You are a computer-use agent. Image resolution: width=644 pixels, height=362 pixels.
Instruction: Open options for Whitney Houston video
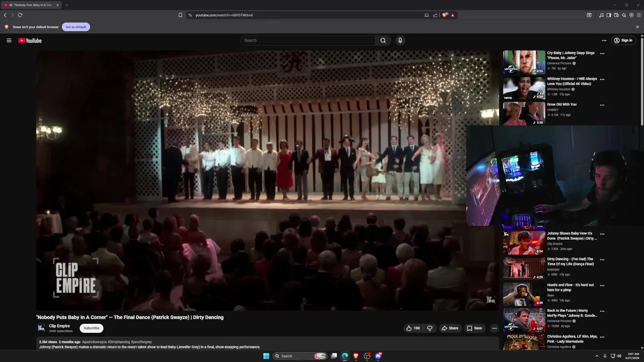click(x=602, y=79)
